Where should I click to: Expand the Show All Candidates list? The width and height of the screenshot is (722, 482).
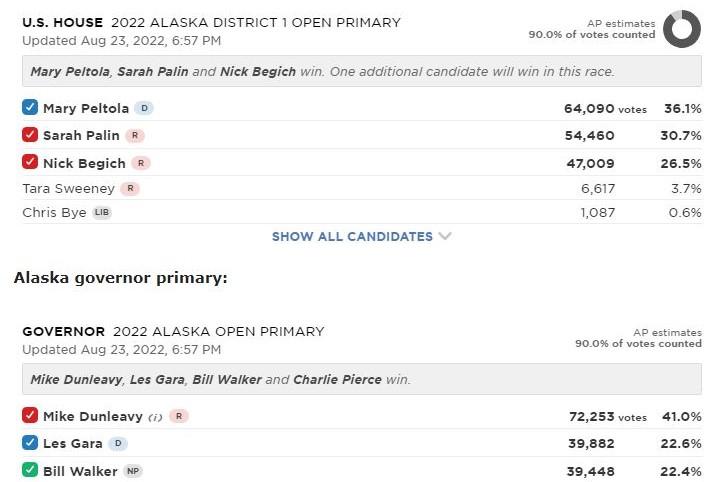pos(352,237)
